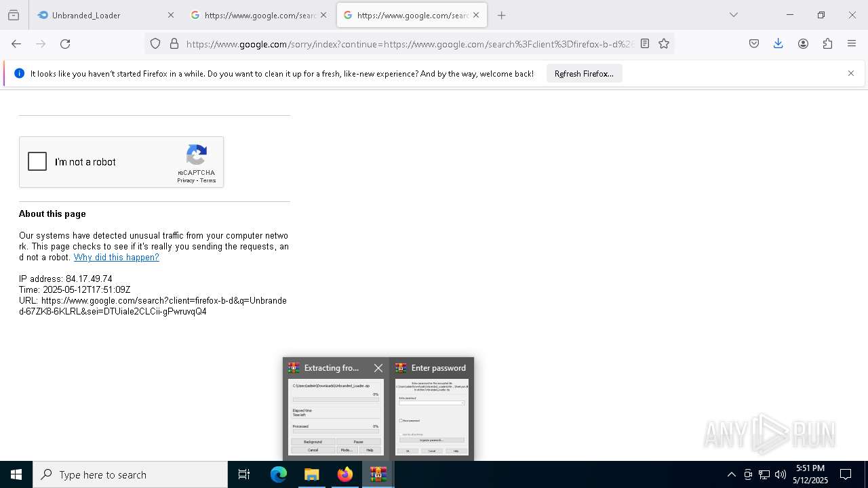Go back to previous page
The width and height of the screenshot is (868, 488).
click(x=16, y=43)
